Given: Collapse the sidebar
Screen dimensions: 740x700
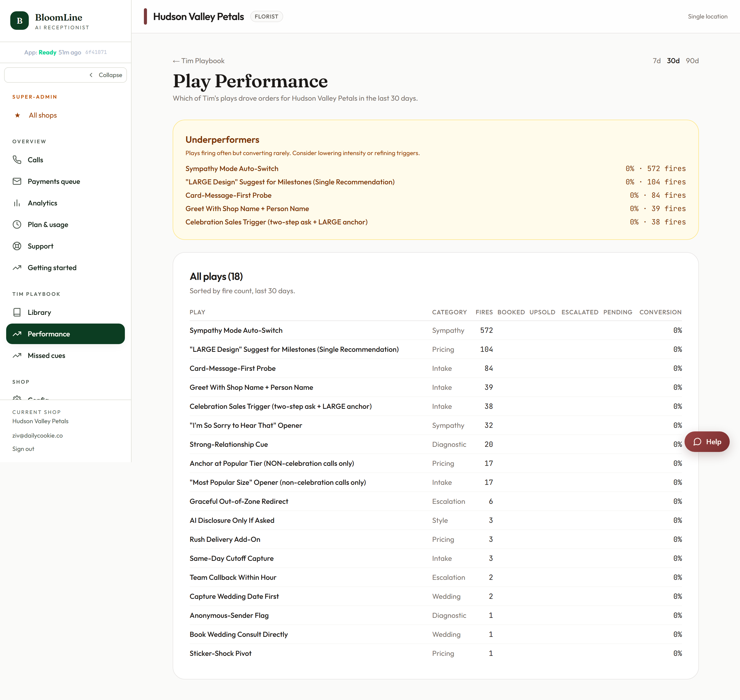Looking at the screenshot, I should (x=65, y=75).
